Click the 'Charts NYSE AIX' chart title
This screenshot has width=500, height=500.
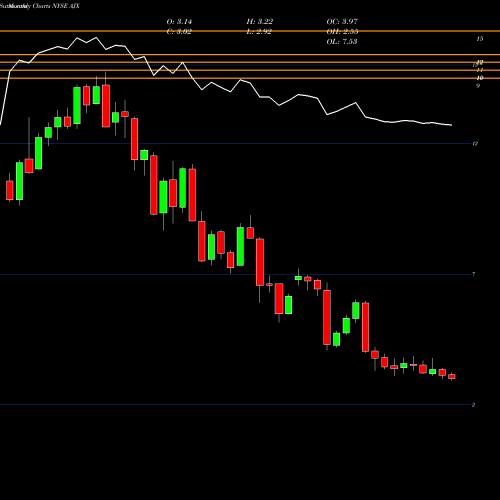[56, 6]
